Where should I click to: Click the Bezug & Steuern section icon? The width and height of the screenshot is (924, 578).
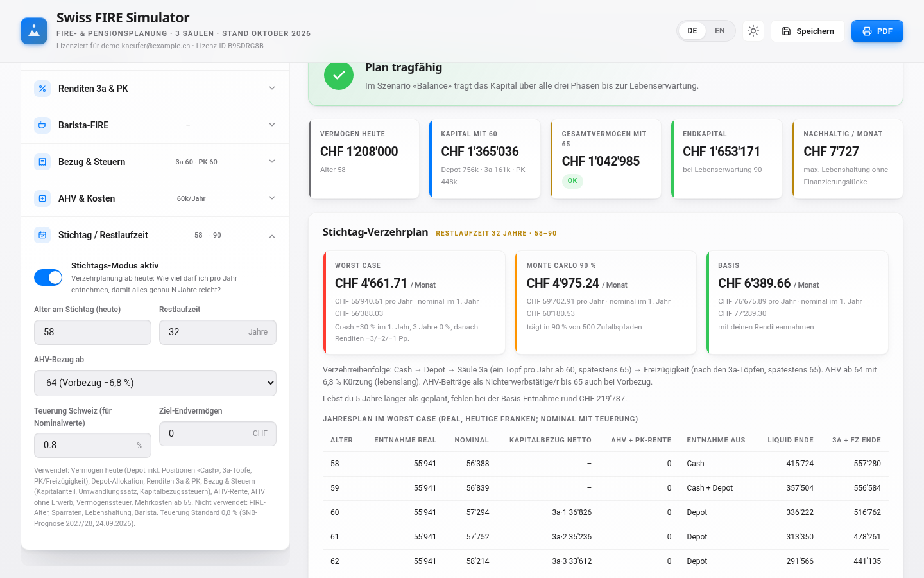(x=42, y=162)
